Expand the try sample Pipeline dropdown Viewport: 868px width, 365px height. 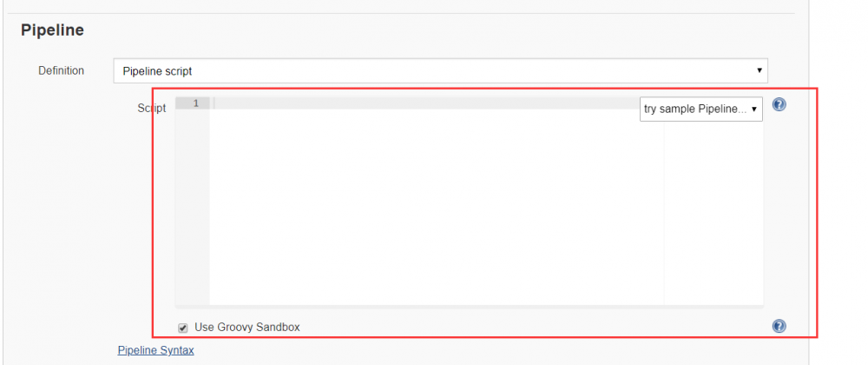[x=700, y=109]
